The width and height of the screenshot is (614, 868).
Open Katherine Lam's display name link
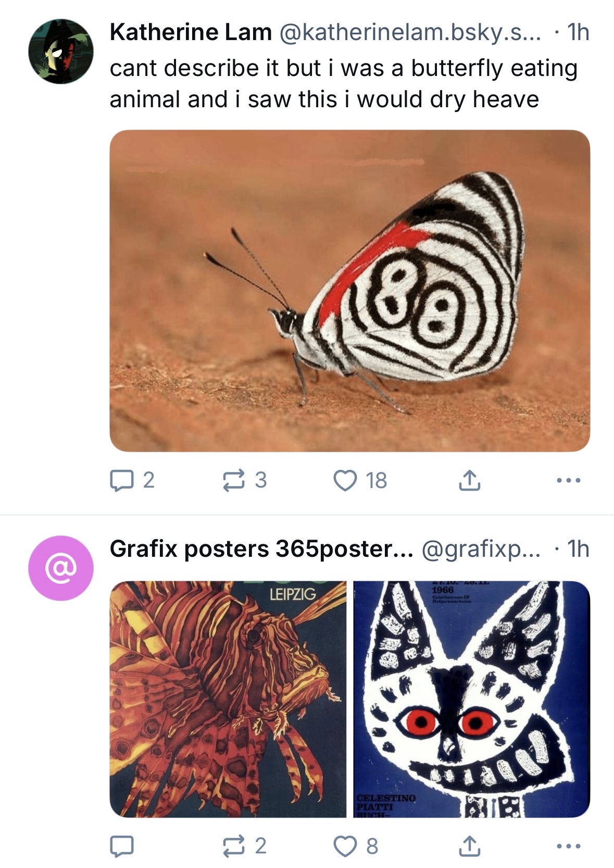pos(191,32)
